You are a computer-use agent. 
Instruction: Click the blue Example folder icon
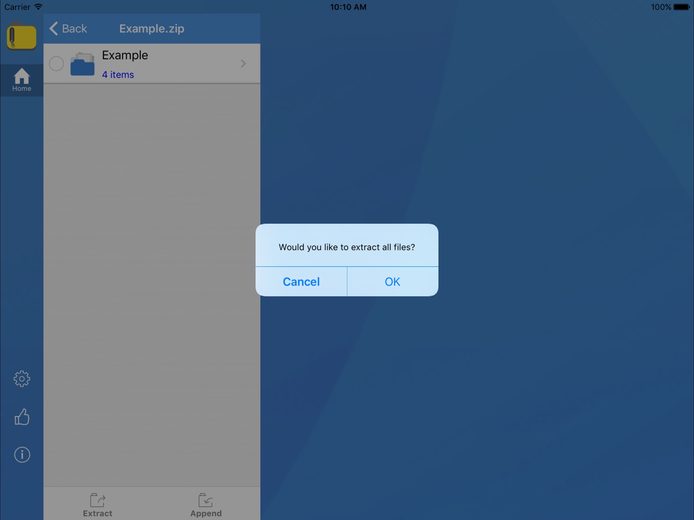[82, 64]
